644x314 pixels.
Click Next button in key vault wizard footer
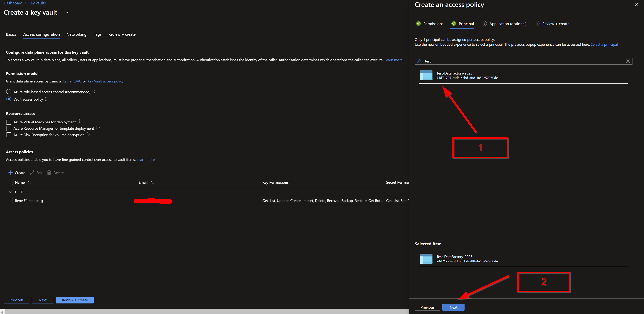(x=43, y=300)
